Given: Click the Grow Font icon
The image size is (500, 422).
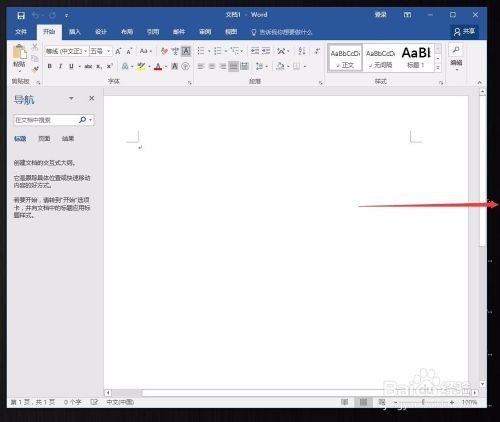Looking at the screenshot, I should click(x=118, y=51).
